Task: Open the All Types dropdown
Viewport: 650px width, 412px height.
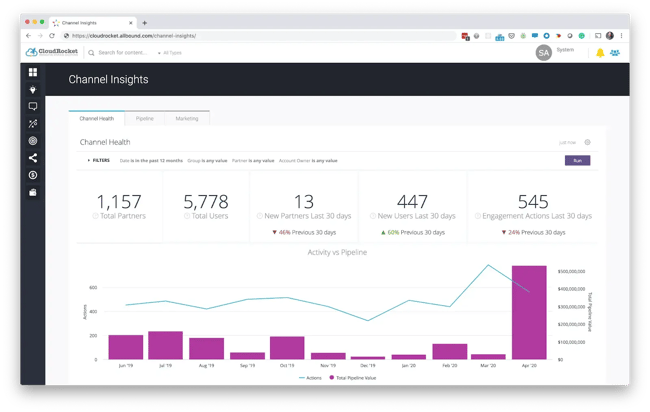Action: [x=170, y=53]
